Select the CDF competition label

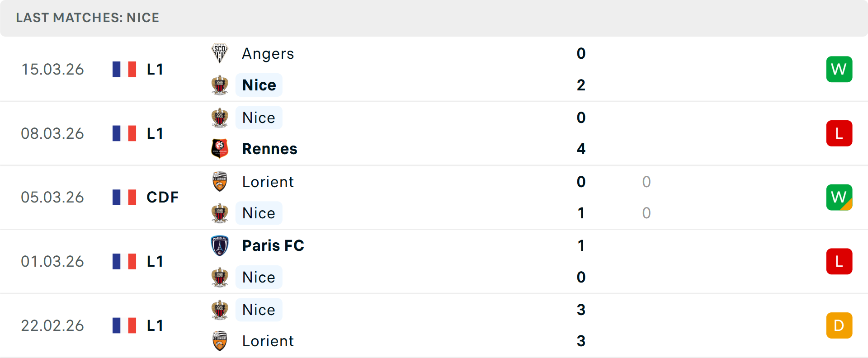pyautogui.click(x=162, y=198)
